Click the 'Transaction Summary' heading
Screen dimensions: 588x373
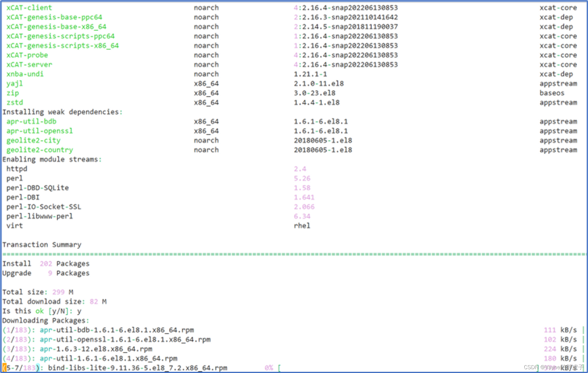pyautogui.click(x=42, y=244)
